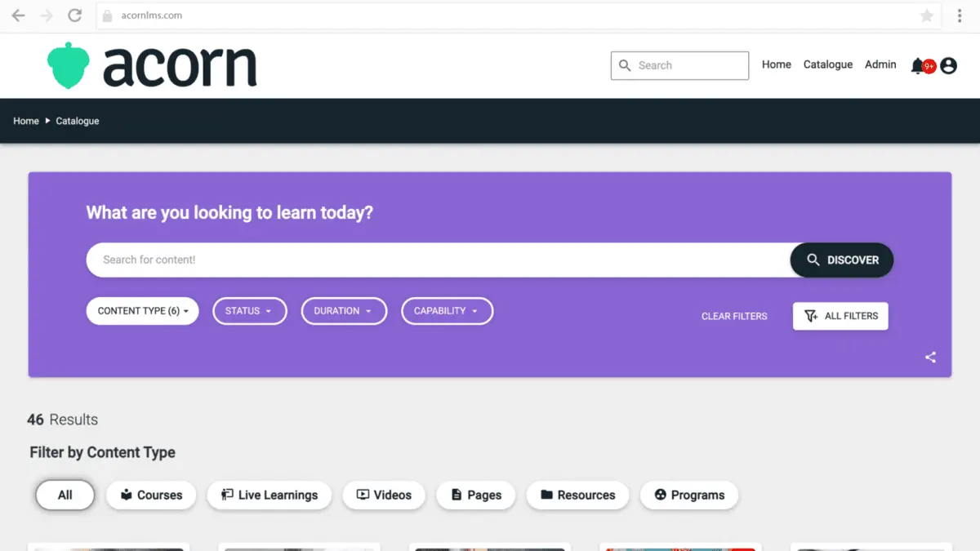Screen dimensions: 980x551
Task: Open the All Filters panel
Action: 840,316
